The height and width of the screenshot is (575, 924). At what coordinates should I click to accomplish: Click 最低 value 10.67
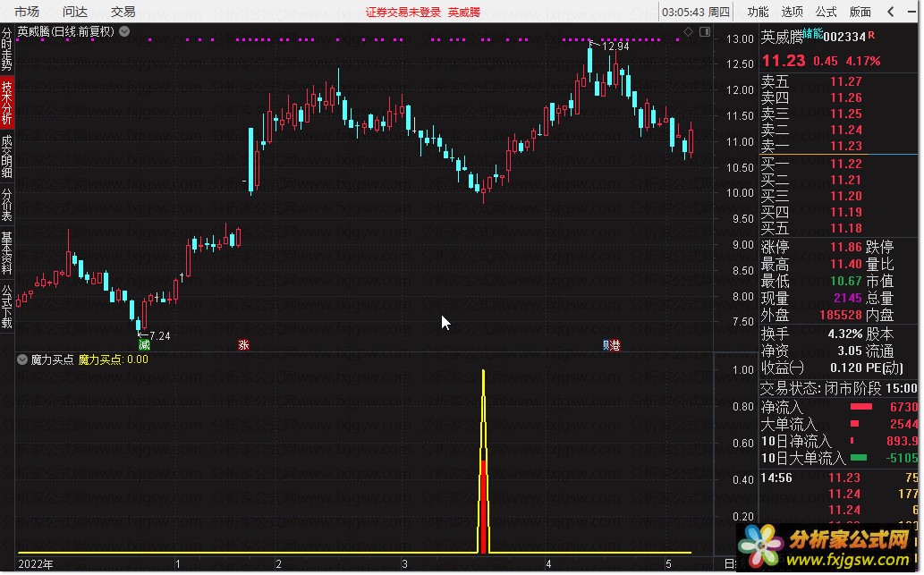[845, 281]
